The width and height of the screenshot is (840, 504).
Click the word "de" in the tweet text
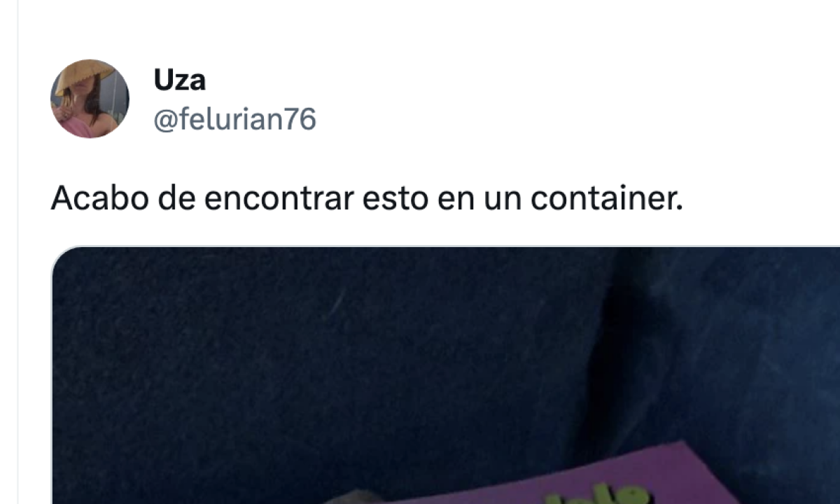(176, 200)
